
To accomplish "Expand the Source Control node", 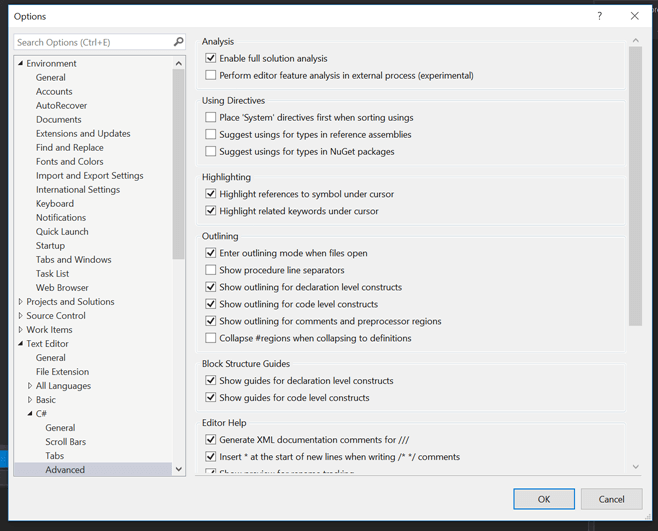I will 21,316.
